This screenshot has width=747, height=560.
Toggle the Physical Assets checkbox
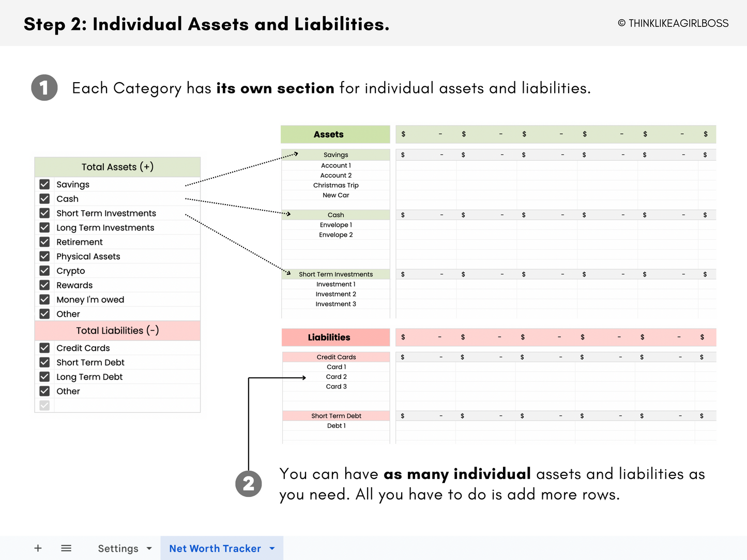[x=44, y=256]
